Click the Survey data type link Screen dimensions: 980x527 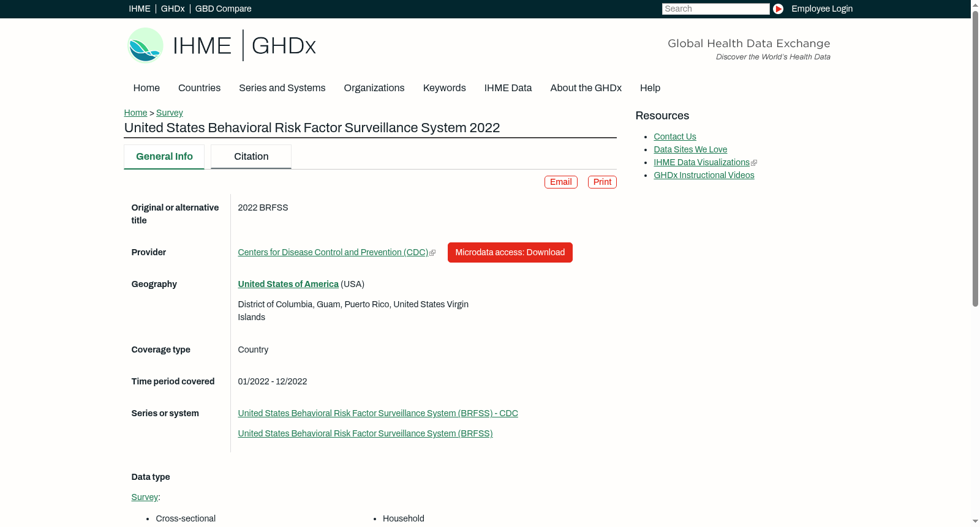pos(145,497)
